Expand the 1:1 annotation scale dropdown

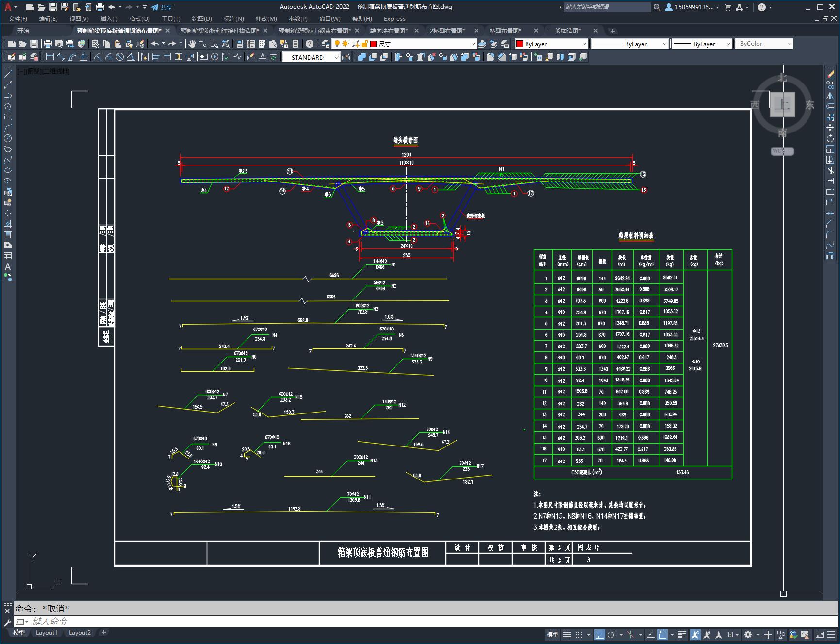click(x=733, y=634)
